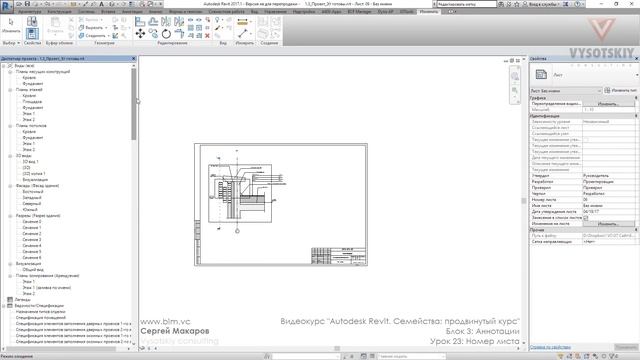Select 'Общий вид' under Визуализация
Screen dimensions: 640x360
click(x=33, y=270)
